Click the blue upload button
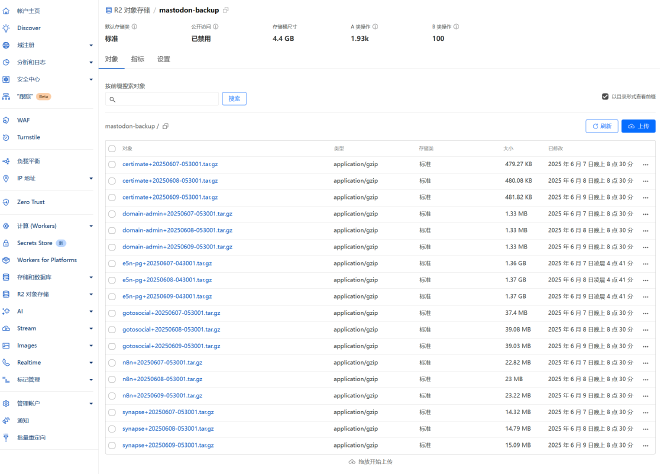The height and width of the screenshot is (474, 660). pos(638,126)
